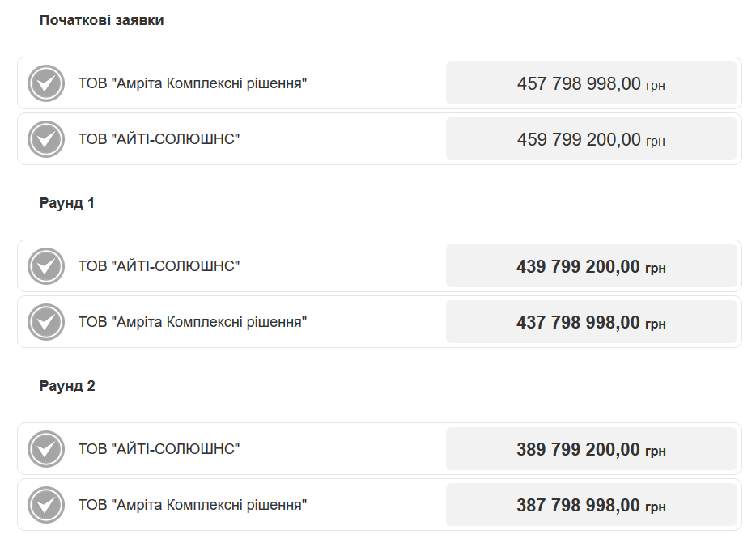756x547 pixels.
Task: Select ТОВ "Амріта Комплексні рішення" in Раунд 1
Action: click(193, 322)
